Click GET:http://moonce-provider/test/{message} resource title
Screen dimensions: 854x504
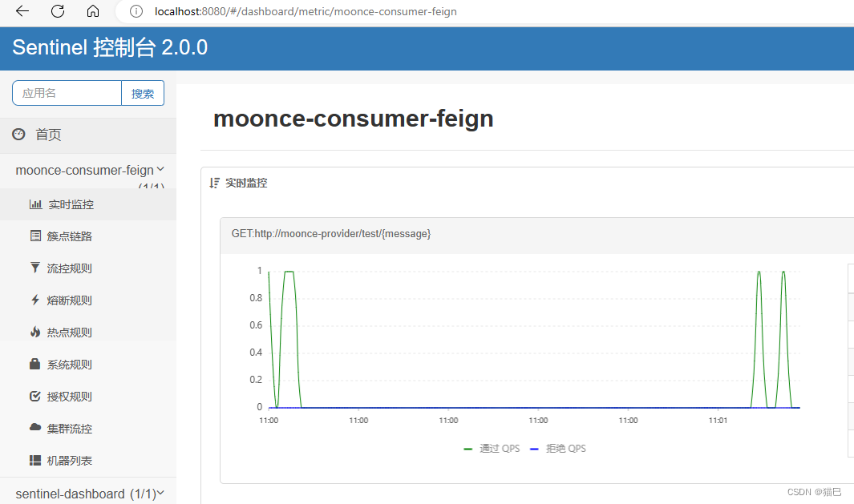(331, 233)
